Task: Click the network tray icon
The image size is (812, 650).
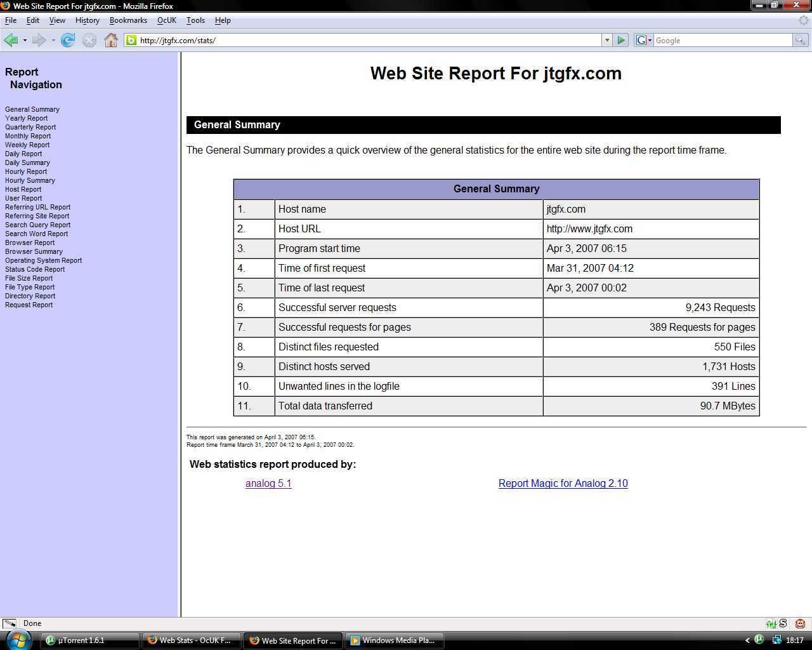Action: (x=776, y=640)
